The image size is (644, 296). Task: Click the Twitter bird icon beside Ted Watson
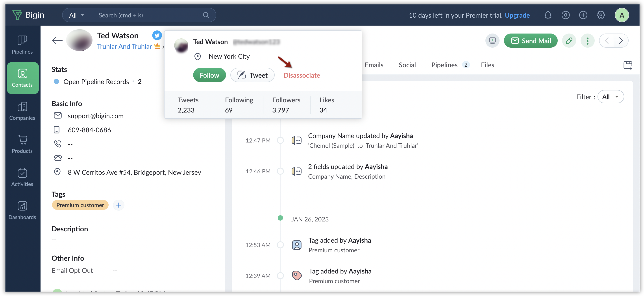tap(157, 35)
